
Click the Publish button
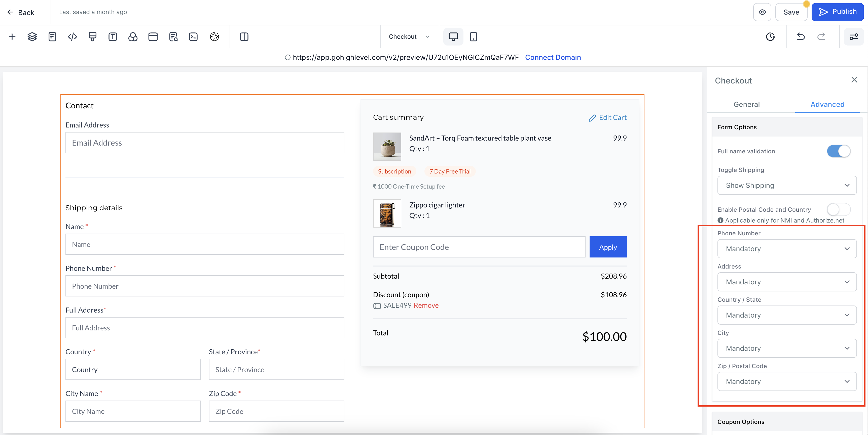(837, 12)
